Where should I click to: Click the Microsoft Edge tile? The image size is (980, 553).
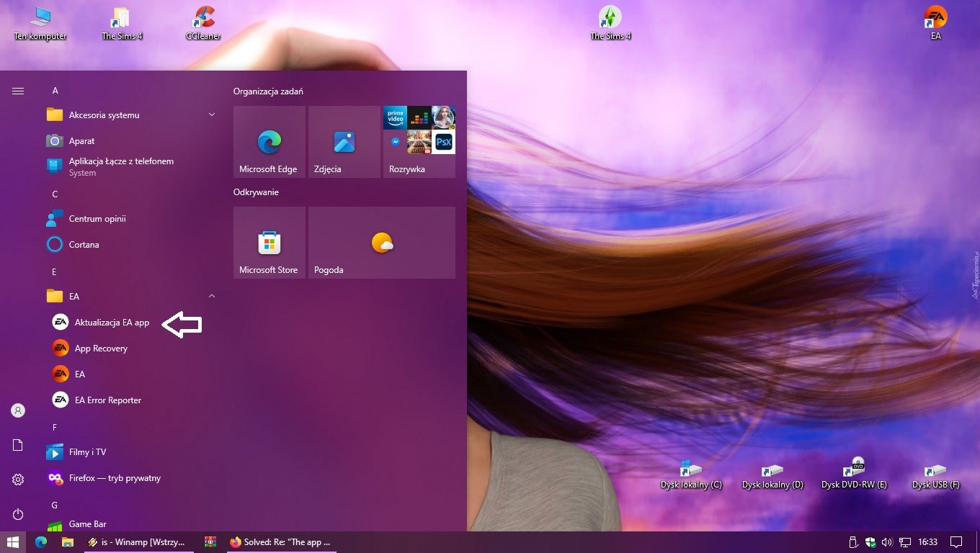pyautogui.click(x=269, y=142)
